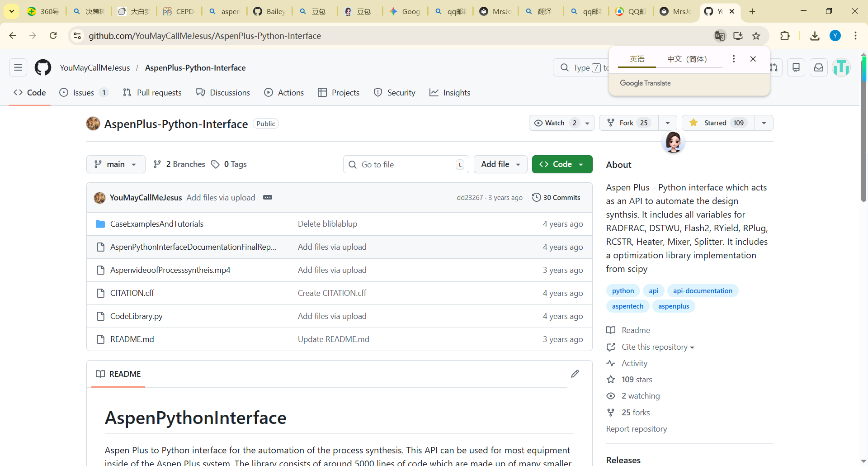This screenshot has width=868, height=466.
Task: Expand the latest commit message ellipsis
Action: 268,197
